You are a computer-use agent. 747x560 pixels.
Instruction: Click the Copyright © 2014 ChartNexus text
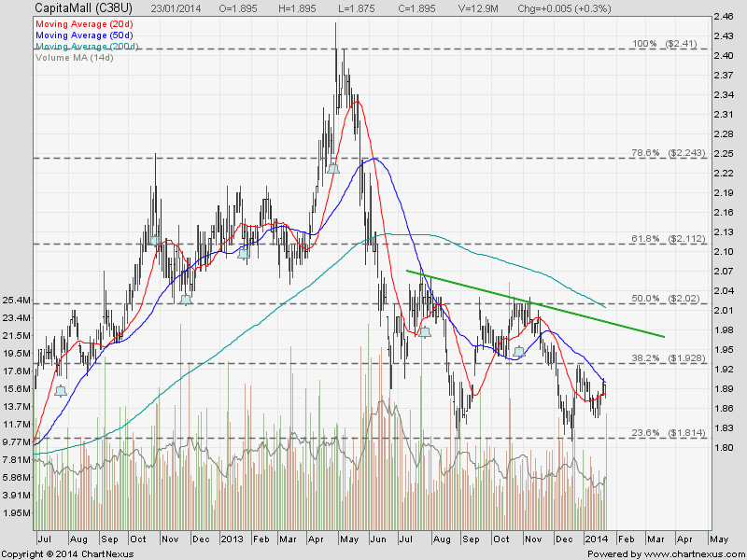(x=68, y=553)
